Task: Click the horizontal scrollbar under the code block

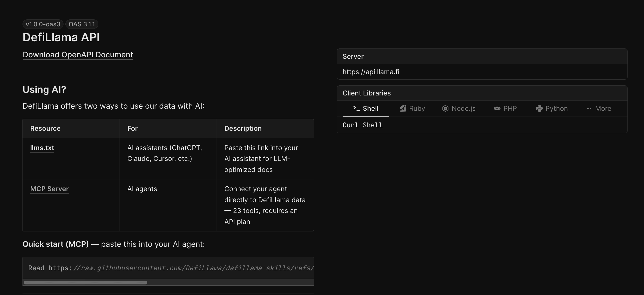Action: [86, 283]
